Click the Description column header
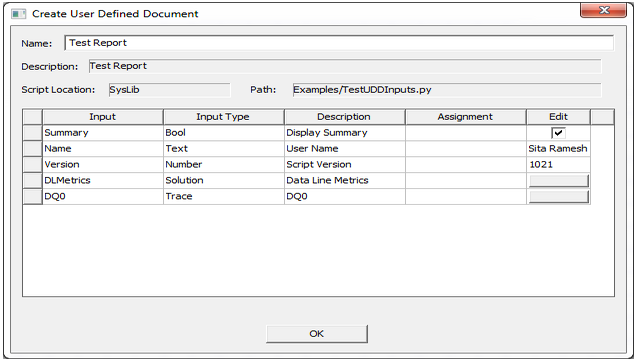This screenshot has width=642, height=364. [x=345, y=117]
